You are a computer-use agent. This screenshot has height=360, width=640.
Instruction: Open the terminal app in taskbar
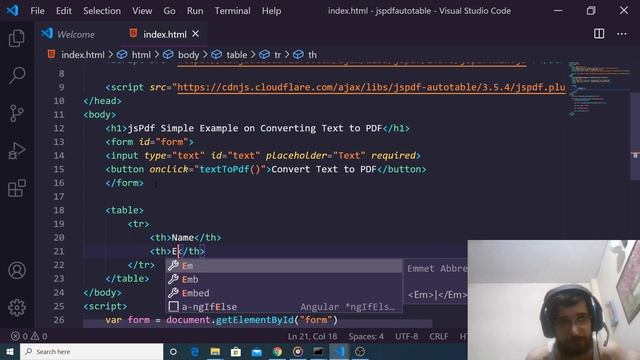(318, 351)
